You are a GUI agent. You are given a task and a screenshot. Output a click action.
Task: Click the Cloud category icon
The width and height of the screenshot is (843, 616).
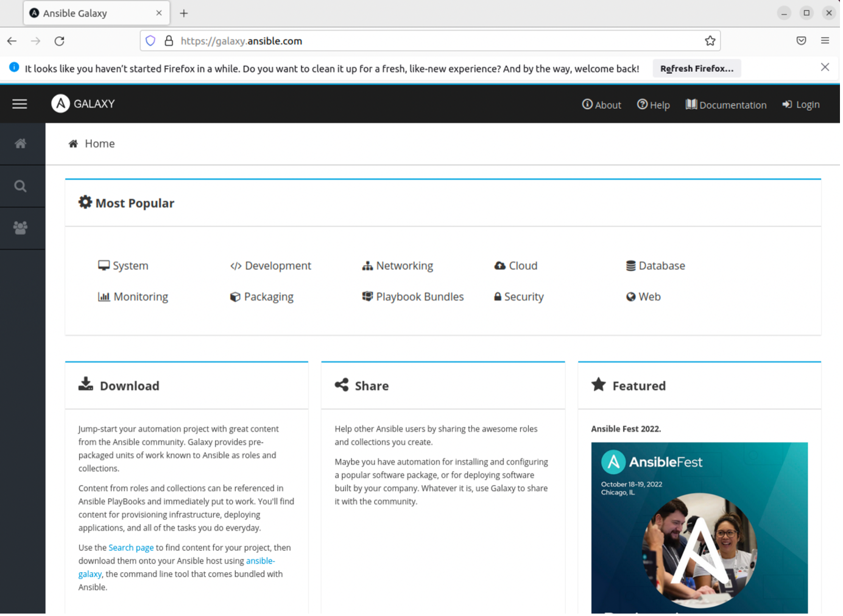(x=499, y=265)
